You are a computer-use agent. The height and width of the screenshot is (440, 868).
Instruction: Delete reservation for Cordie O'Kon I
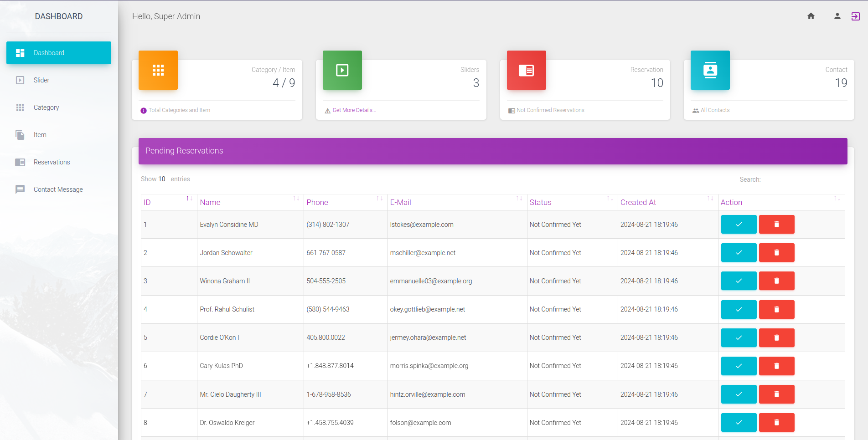point(777,338)
